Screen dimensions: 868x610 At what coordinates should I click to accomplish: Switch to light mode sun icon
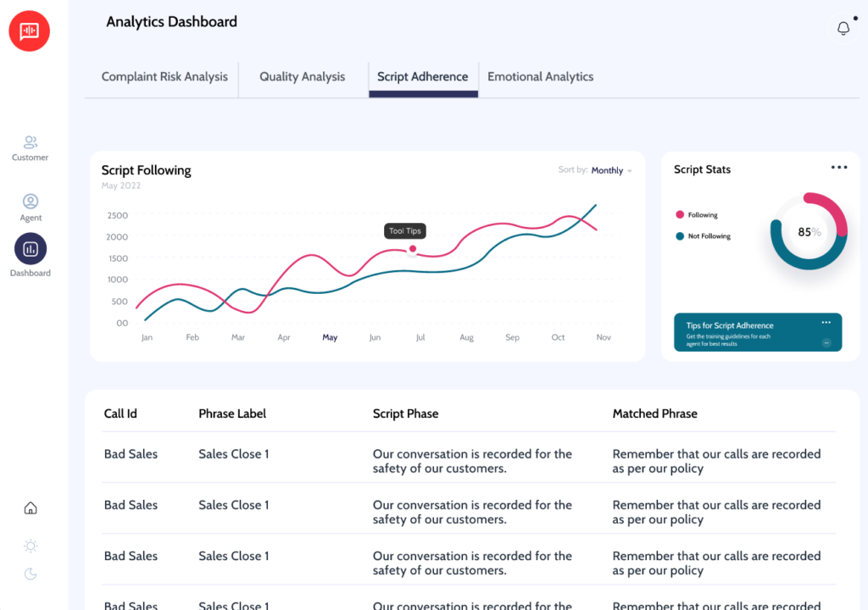31,546
